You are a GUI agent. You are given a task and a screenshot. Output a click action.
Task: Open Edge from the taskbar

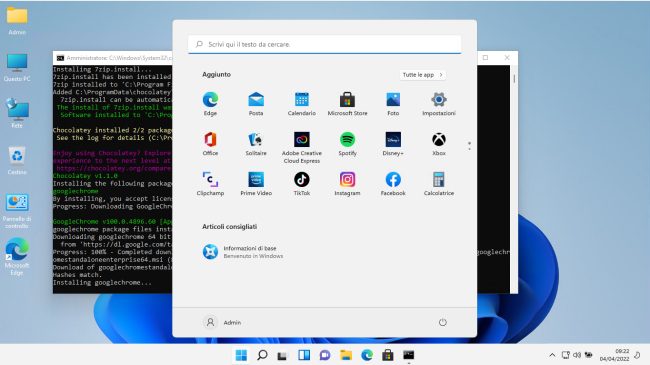point(367,355)
